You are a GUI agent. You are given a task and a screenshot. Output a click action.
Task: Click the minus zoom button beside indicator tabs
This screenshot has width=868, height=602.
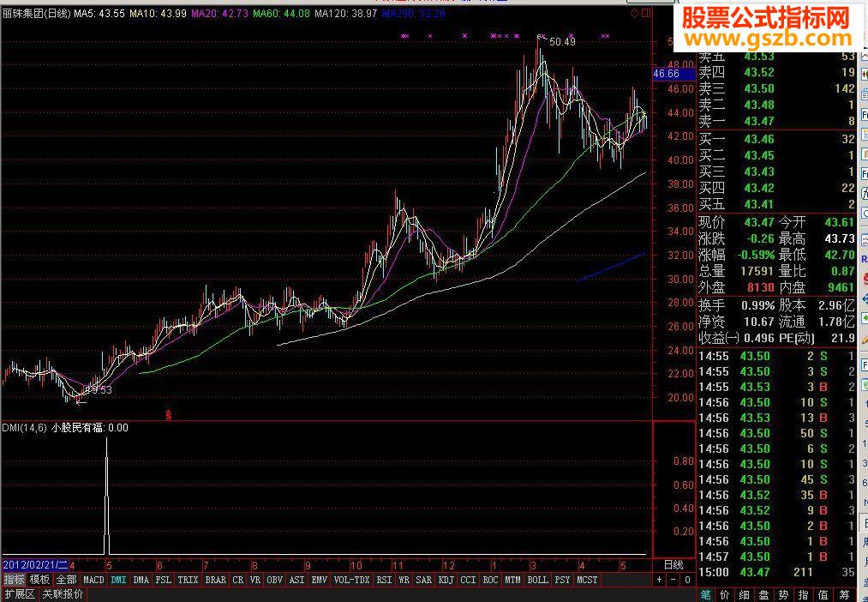[673, 580]
